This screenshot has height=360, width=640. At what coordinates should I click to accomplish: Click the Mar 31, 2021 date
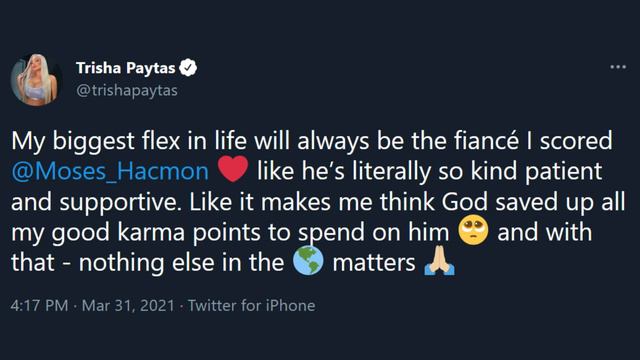pos(128,305)
